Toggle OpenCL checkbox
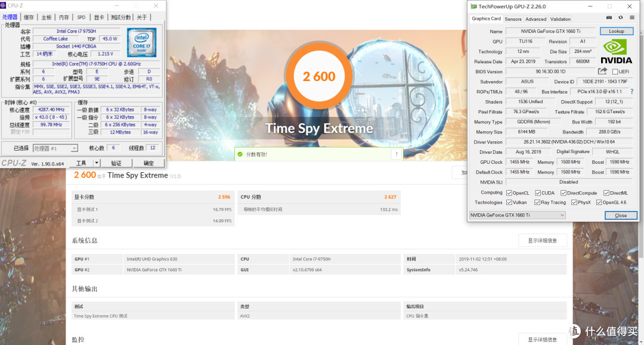644x345 pixels. pos(509,193)
